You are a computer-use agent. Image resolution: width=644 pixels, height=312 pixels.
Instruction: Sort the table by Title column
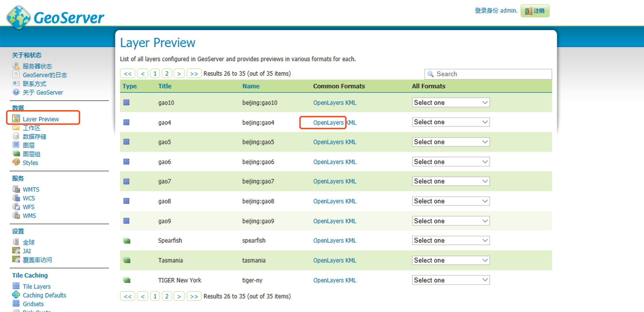(165, 86)
